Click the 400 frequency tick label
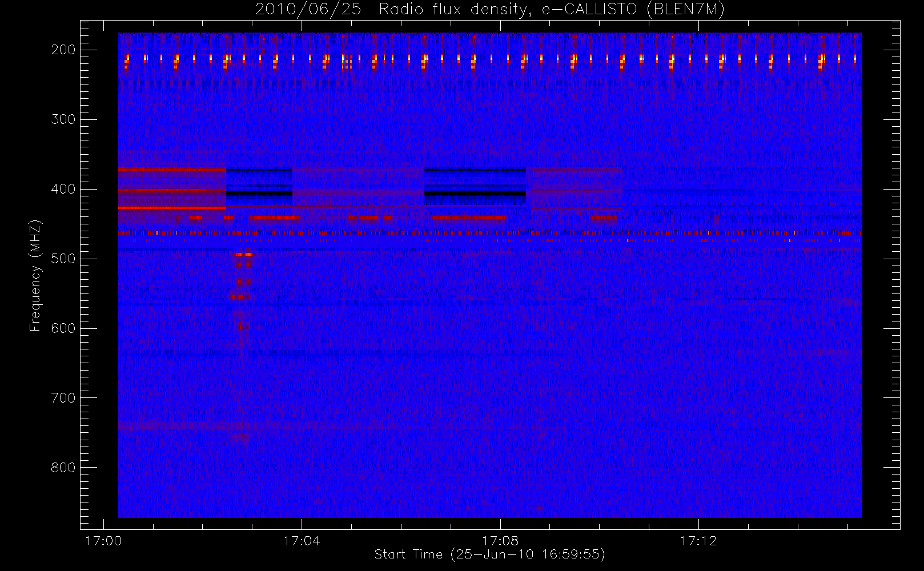The width and height of the screenshot is (924, 571). point(63,189)
